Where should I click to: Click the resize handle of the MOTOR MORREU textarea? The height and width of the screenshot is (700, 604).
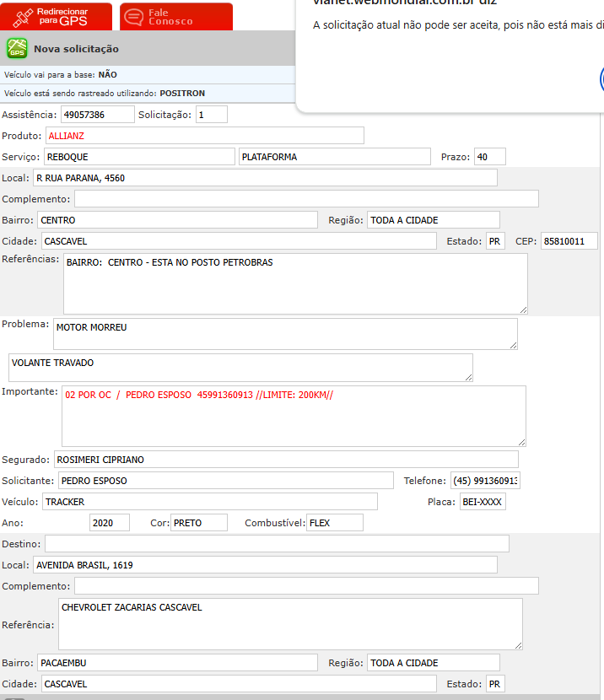(x=512, y=344)
